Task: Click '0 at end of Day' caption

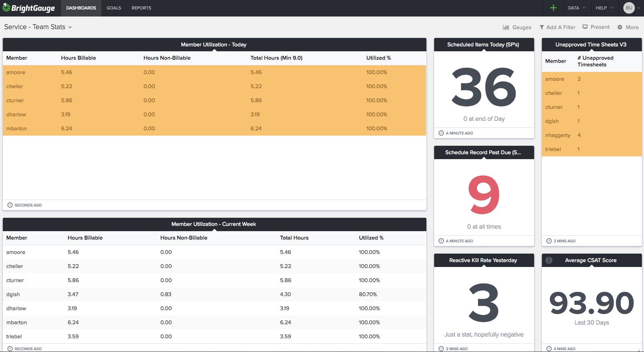Action: click(484, 119)
